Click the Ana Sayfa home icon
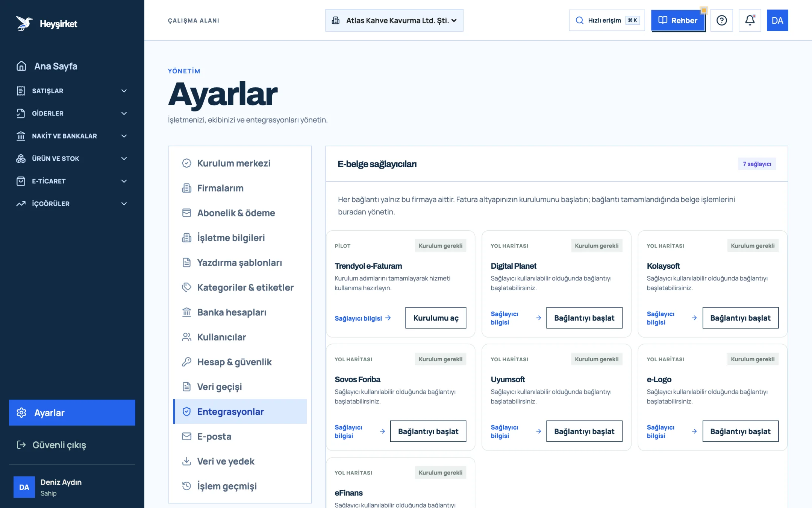Viewport: 812px width, 508px height. pos(21,66)
